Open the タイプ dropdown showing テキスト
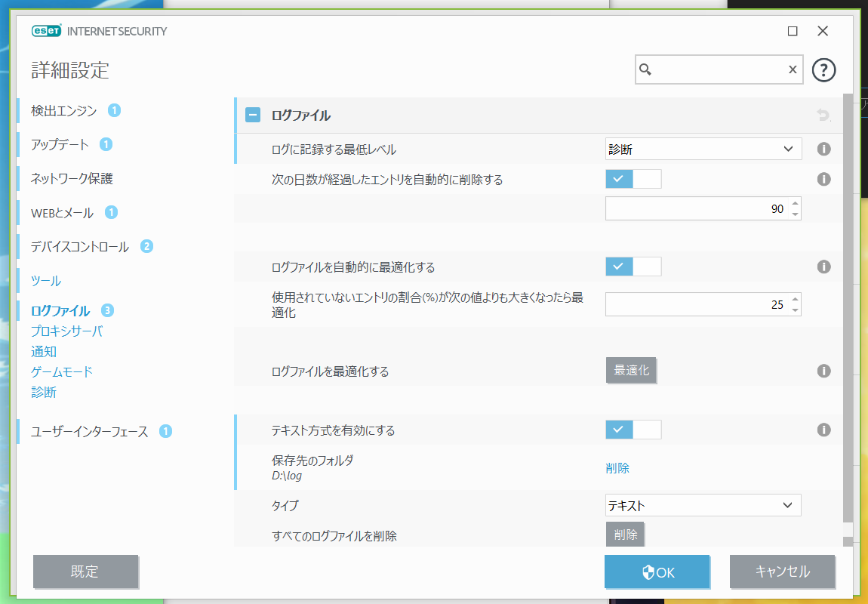 (x=703, y=505)
